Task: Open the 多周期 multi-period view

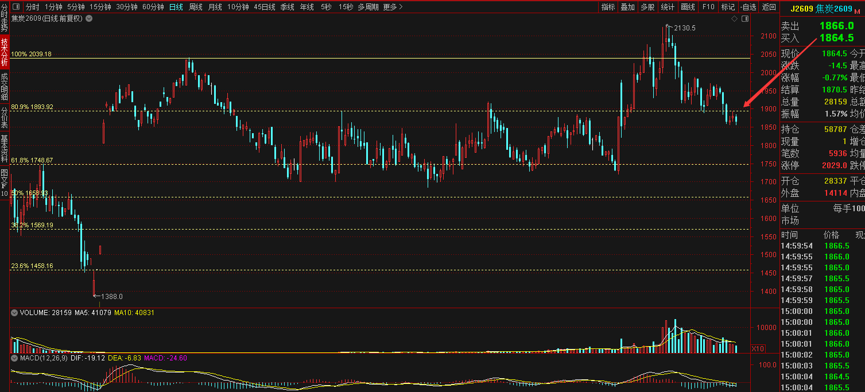Action: [x=368, y=7]
